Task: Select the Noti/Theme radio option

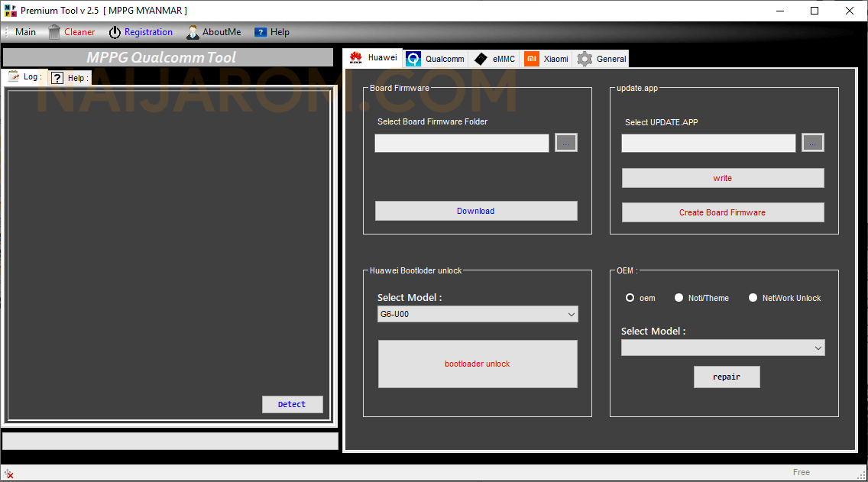Action: click(679, 298)
